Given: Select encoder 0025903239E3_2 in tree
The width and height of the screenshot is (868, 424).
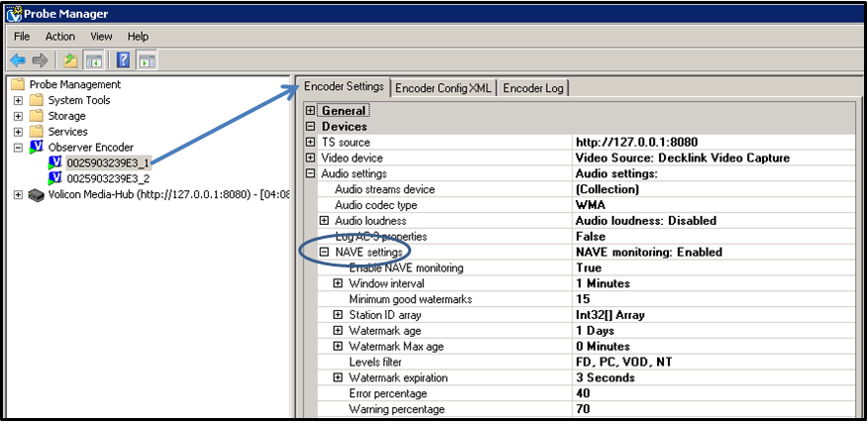Looking at the screenshot, I should tap(108, 178).
